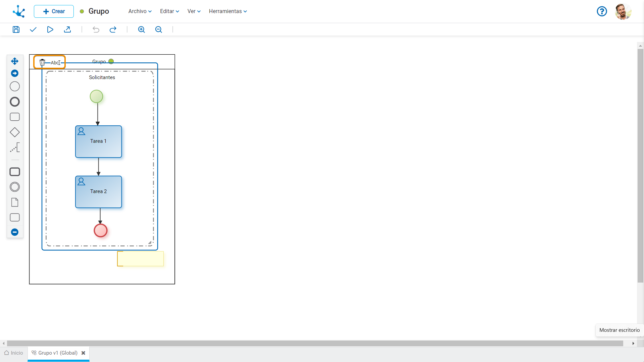
Task: Click the redo arrow icon
Action: [x=113, y=29]
